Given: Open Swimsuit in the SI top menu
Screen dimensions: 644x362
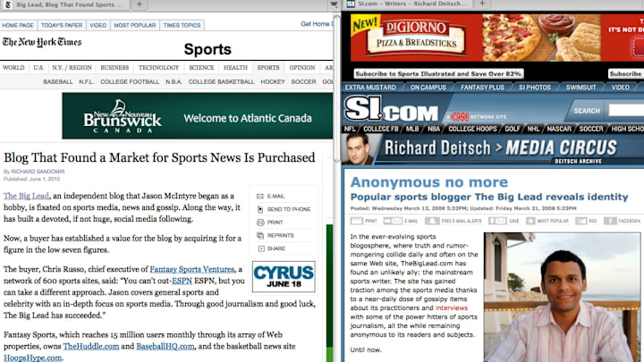Looking at the screenshot, I should coord(580,88).
